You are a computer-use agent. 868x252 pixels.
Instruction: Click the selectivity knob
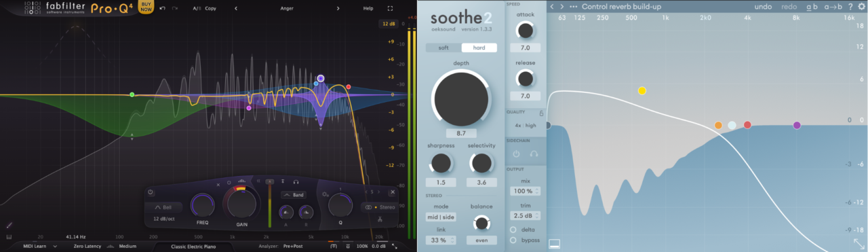click(x=481, y=163)
